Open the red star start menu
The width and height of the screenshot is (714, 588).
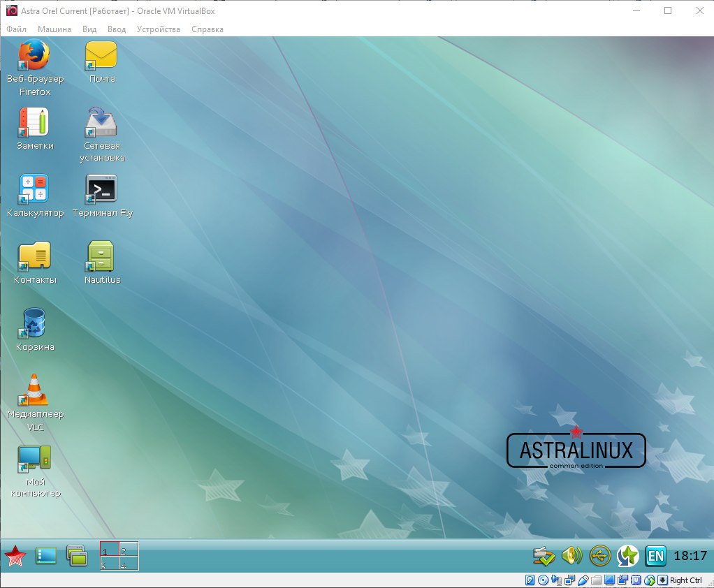pos(15,556)
